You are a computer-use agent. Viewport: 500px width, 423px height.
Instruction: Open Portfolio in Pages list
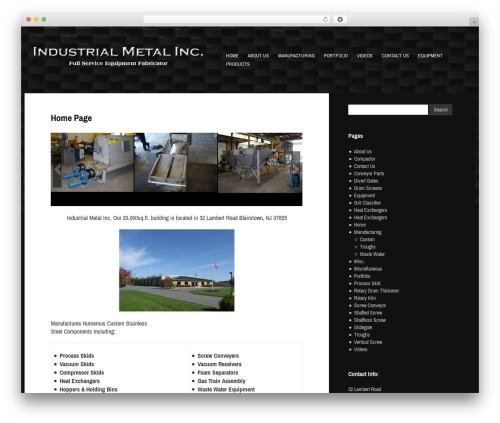[x=362, y=276]
